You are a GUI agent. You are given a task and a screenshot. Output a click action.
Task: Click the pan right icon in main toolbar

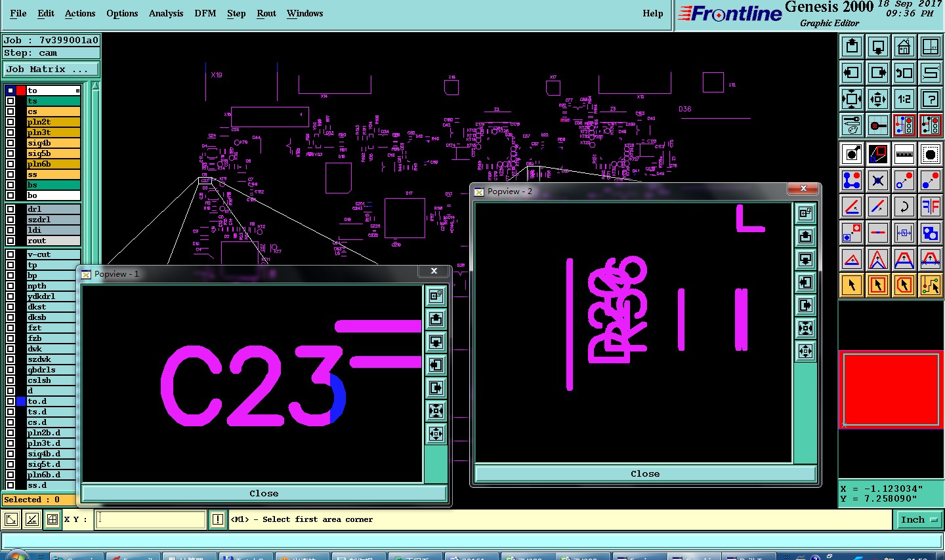point(878,73)
